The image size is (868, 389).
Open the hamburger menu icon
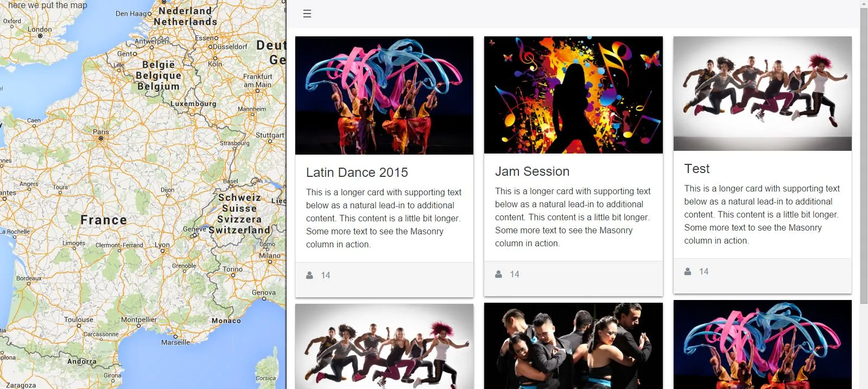(x=307, y=14)
